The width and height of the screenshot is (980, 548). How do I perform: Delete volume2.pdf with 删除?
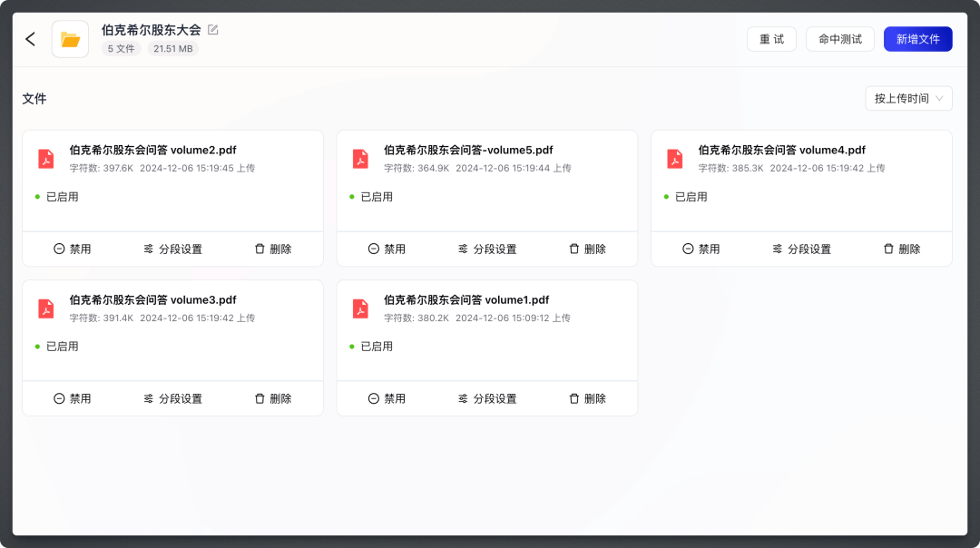click(x=273, y=249)
